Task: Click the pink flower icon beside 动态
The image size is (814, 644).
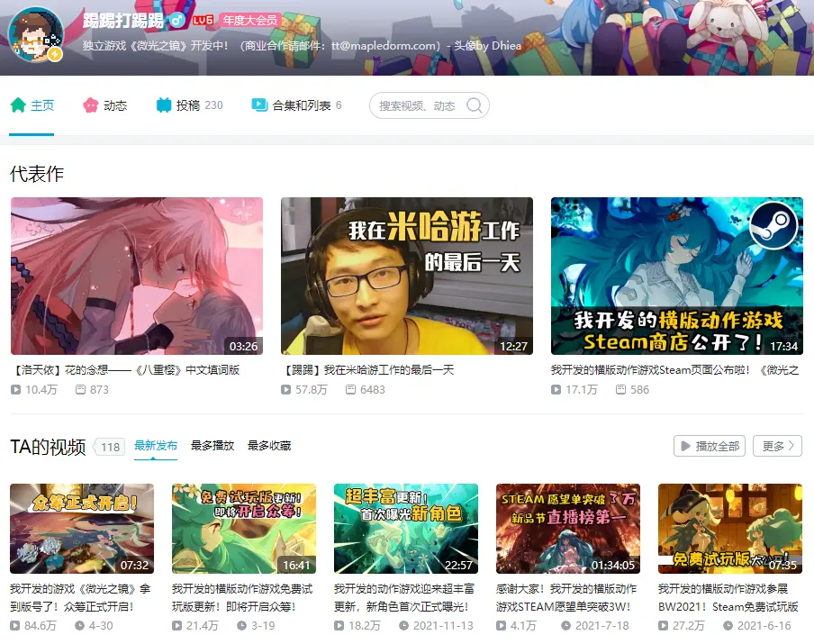Action: click(90, 105)
